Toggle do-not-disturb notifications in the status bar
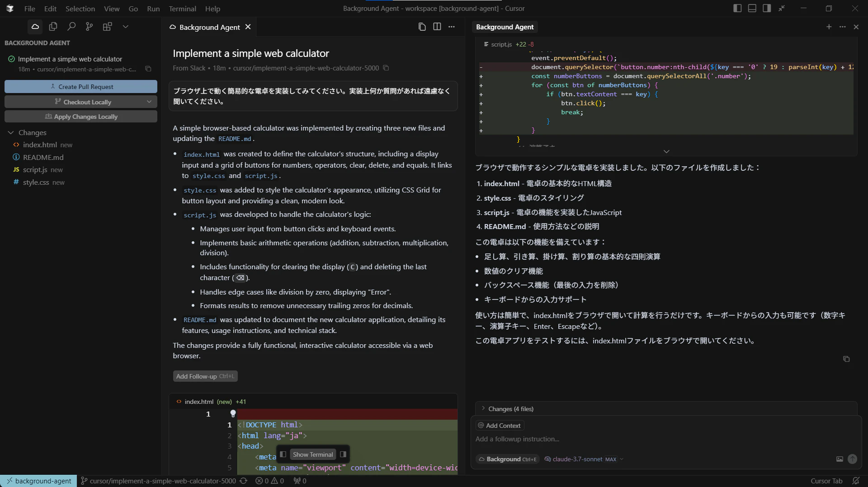 (857, 481)
